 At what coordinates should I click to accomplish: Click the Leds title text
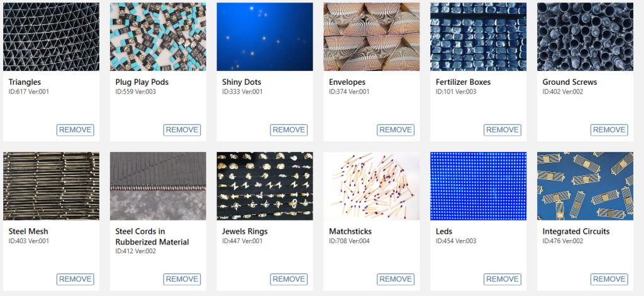(x=444, y=231)
